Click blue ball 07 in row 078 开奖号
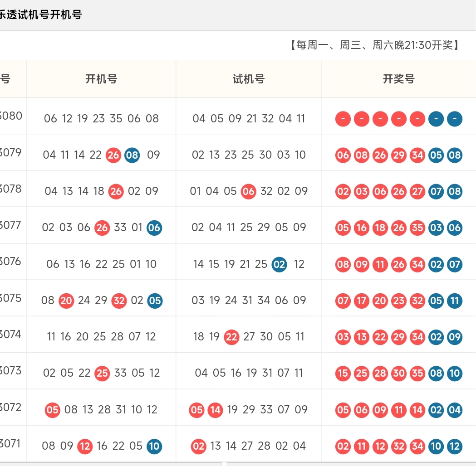The width and height of the screenshot is (476, 466). coord(436,191)
